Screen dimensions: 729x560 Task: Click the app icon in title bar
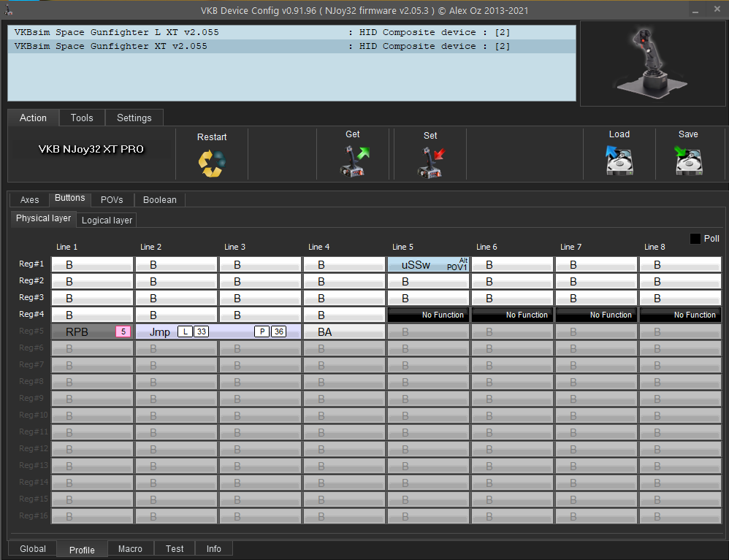pyautogui.click(x=9, y=9)
